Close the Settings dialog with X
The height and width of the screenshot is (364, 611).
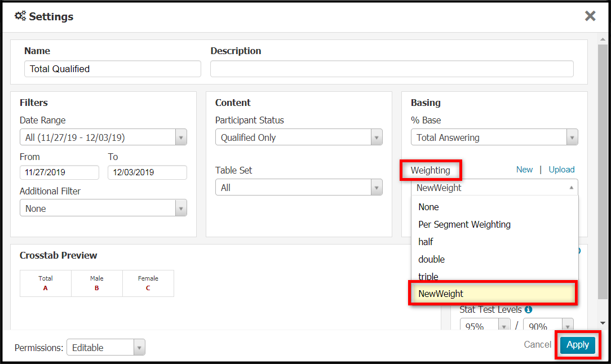pyautogui.click(x=590, y=16)
